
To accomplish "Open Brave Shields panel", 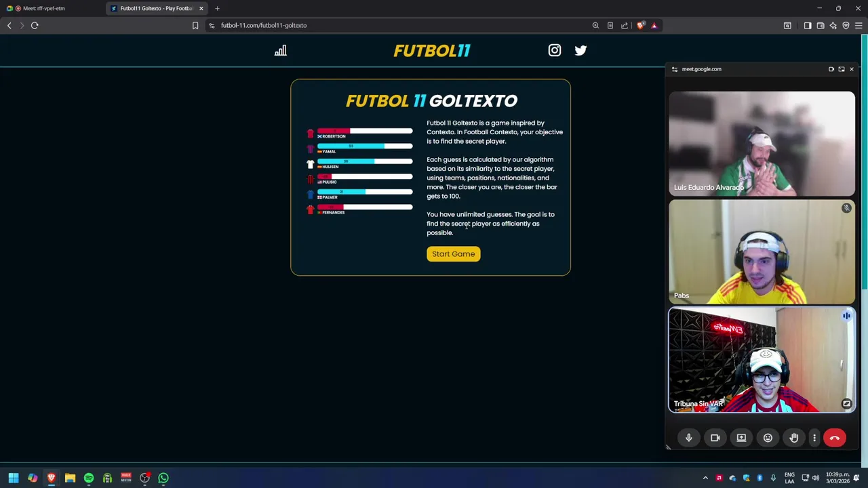I will tap(641, 26).
